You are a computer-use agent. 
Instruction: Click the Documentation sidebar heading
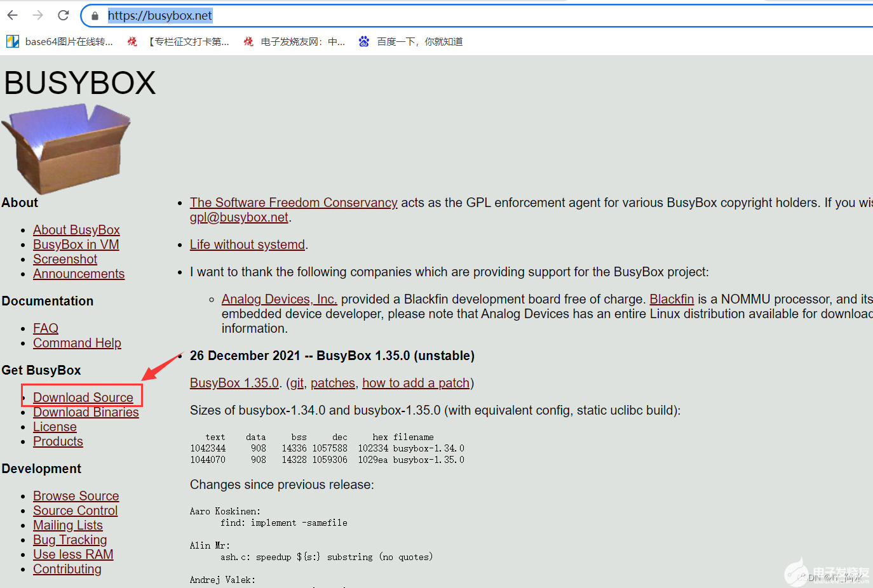tap(48, 301)
